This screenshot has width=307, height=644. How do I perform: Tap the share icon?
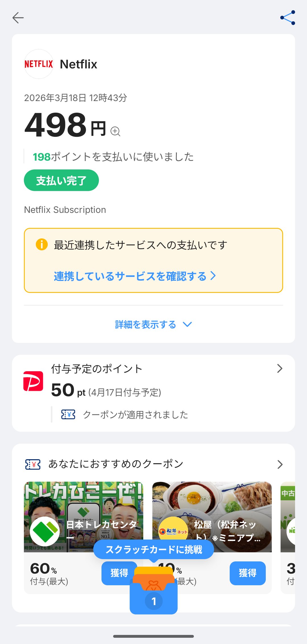[x=288, y=18]
